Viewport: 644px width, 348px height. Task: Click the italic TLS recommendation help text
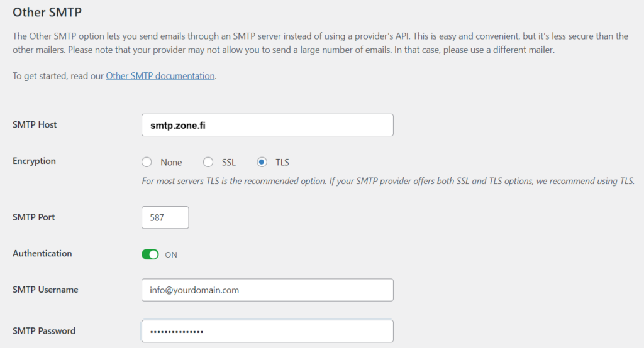(x=387, y=181)
